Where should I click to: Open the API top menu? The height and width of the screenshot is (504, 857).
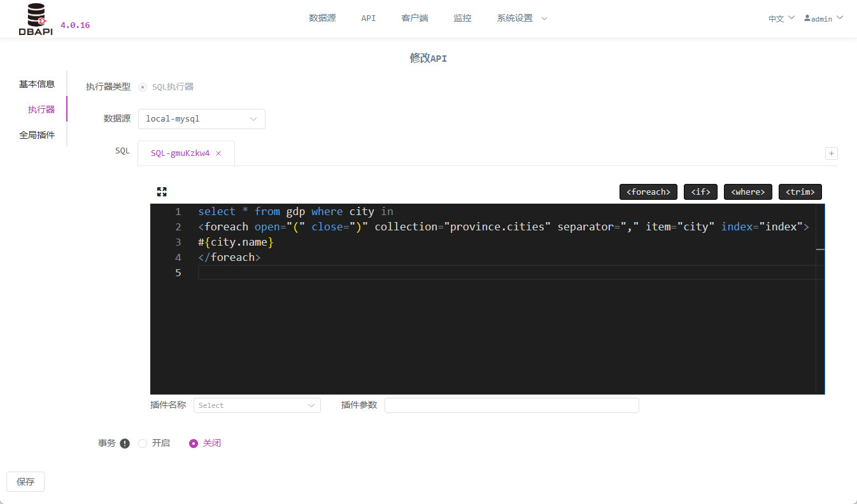click(x=369, y=18)
